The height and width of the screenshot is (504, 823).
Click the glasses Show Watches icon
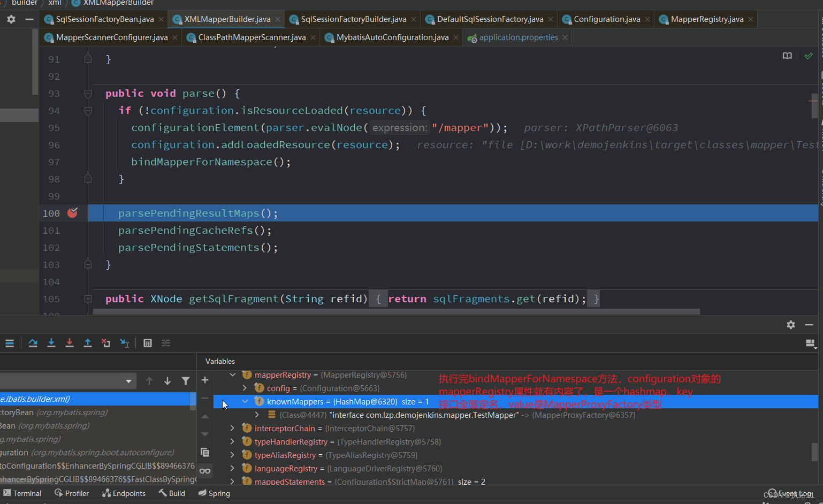(205, 471)
